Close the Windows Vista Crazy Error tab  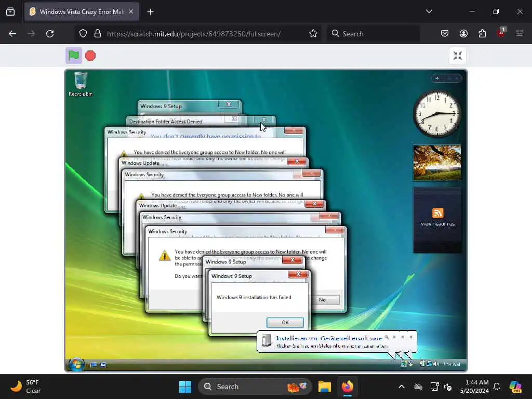click(131, 12)
